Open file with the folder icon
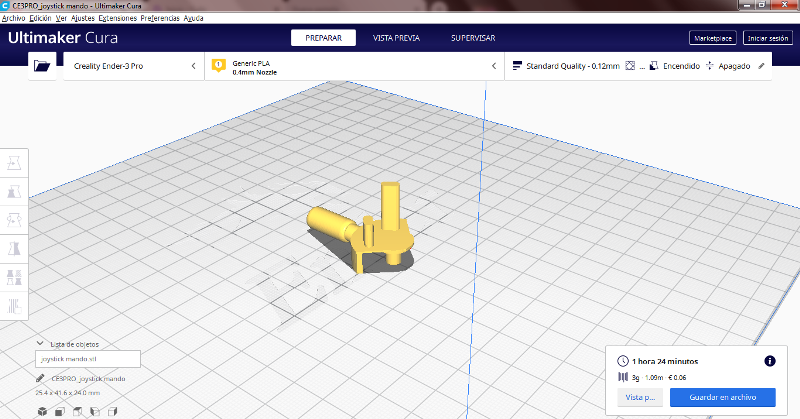The width and height of the screenshot is (800, 419). click(42, 66)
